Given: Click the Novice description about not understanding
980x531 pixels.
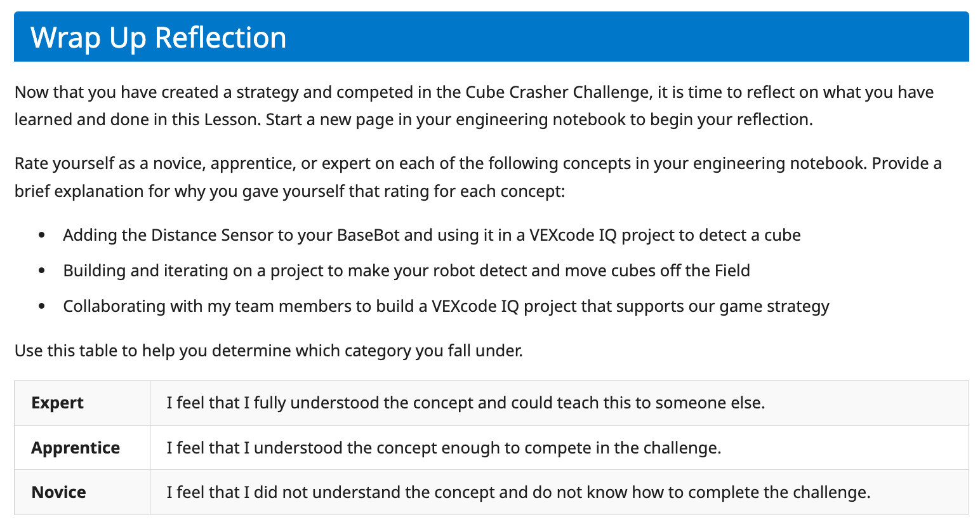Looking at the screenshot, I should coord(518,492).
